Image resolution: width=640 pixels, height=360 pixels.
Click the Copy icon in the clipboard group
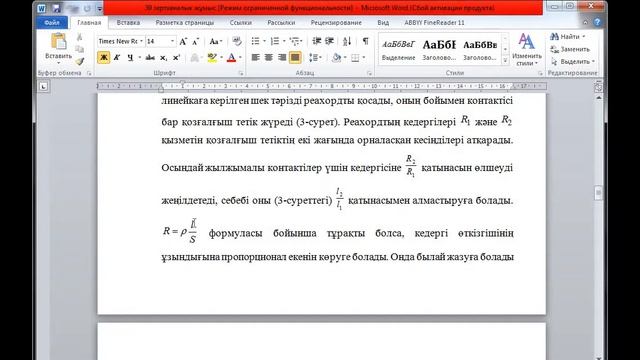[x=80, y=49]
